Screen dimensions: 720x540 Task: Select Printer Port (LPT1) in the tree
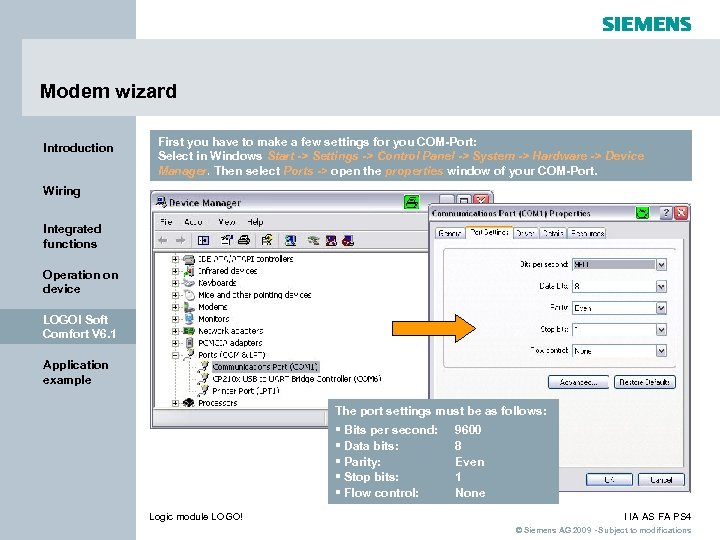pos(246,391)
